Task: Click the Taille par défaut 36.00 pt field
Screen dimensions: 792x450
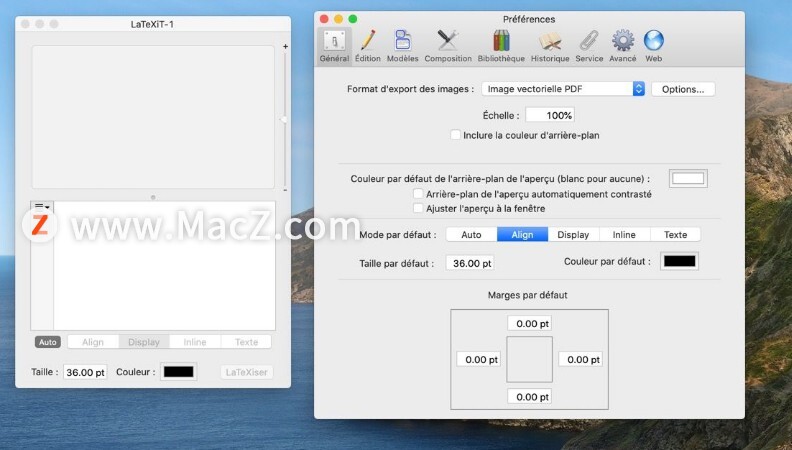Action: [470, 263]
